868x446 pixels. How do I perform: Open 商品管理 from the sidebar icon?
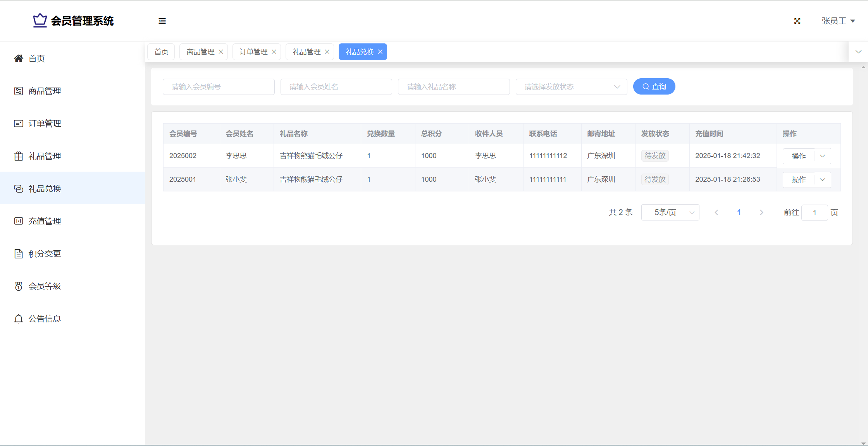coord(19,91)
